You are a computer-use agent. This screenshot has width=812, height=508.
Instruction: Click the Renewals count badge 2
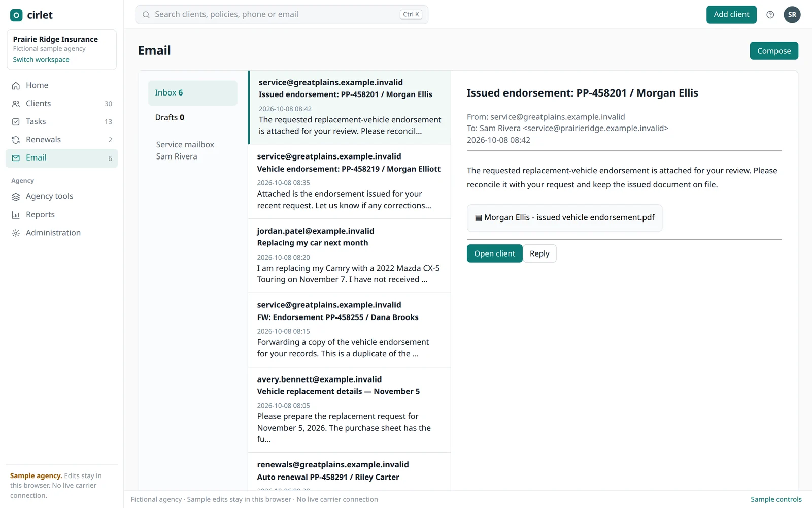click(110, 140)
